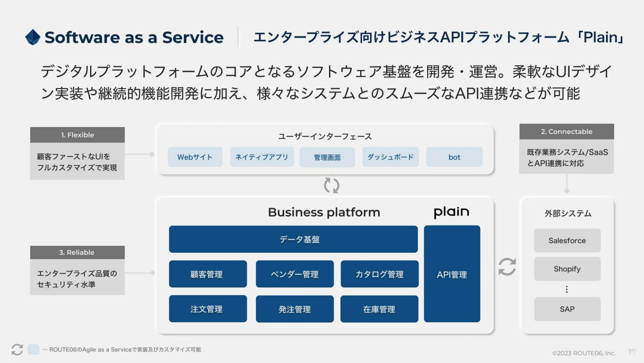Select the Shopify external system entry

pos(567,269)
